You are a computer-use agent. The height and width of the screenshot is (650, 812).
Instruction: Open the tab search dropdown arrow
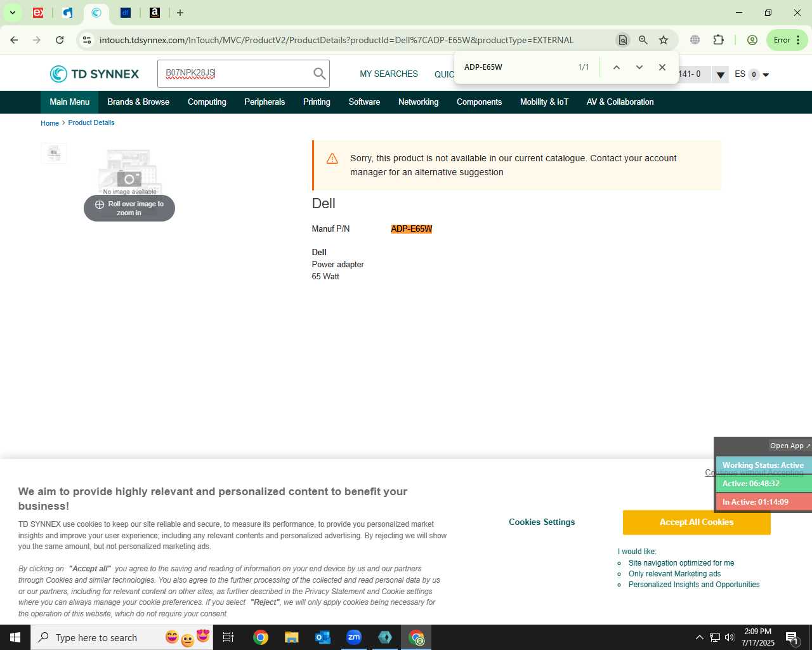12,13
